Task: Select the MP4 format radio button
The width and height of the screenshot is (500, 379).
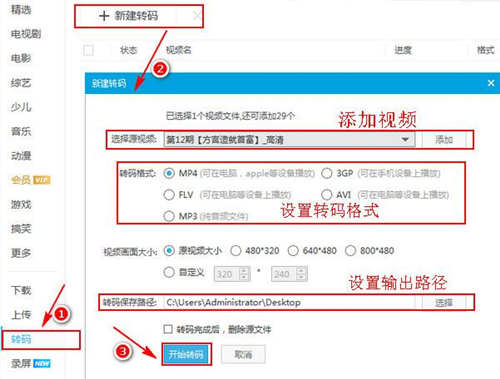Action: click(x=169, y=173)
